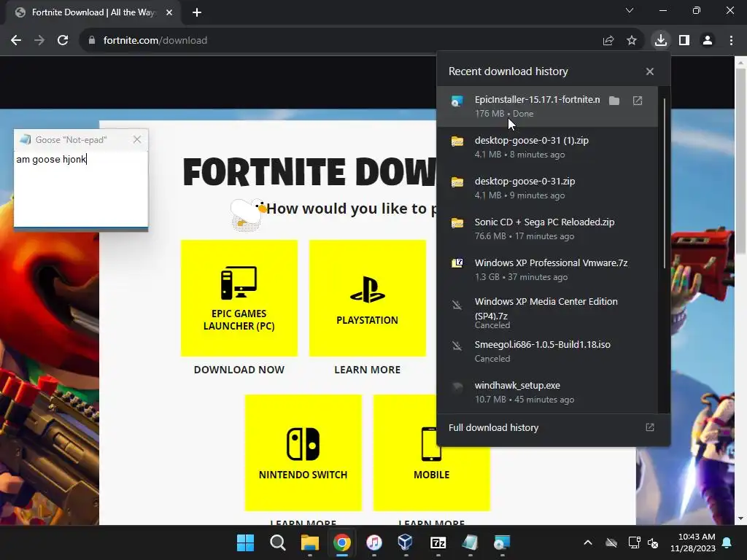This screenshot has height=560, width=747.
Task: Reload the Fortnite download page
Action: 63,41
